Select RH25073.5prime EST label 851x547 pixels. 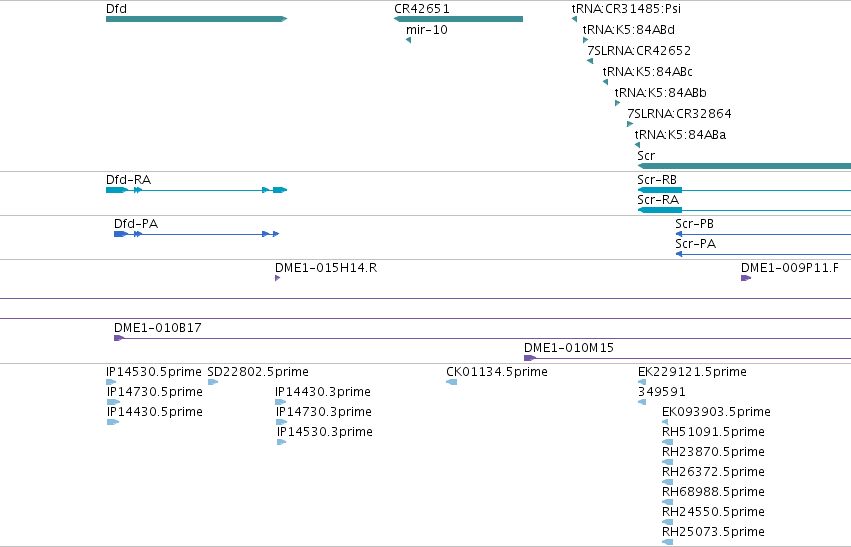713,532
